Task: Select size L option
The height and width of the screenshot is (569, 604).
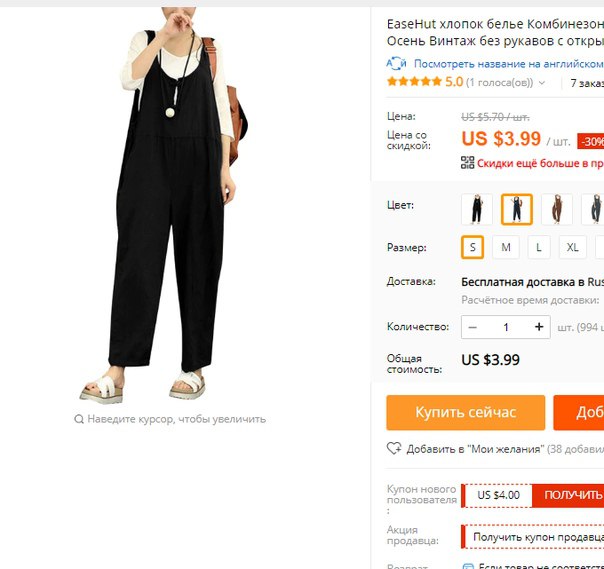Action: (x=539, y=247)
